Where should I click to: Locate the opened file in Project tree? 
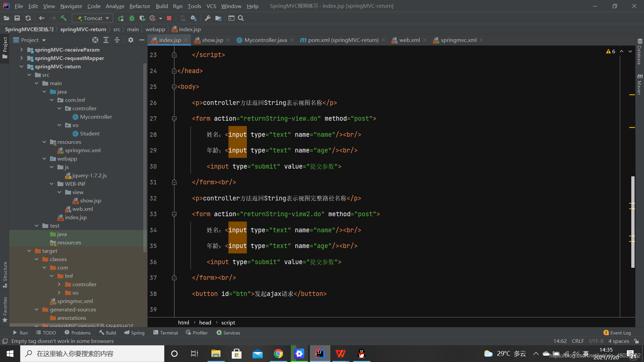pos(95,40)
